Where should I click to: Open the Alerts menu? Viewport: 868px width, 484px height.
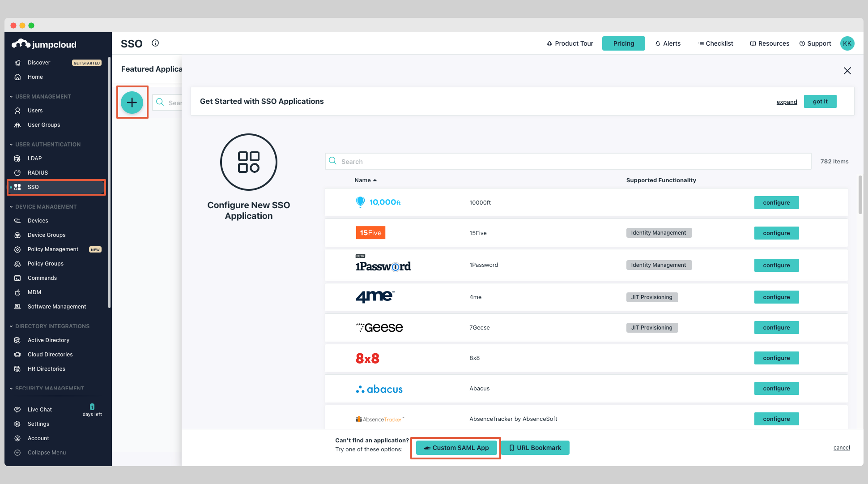(668, 43)
